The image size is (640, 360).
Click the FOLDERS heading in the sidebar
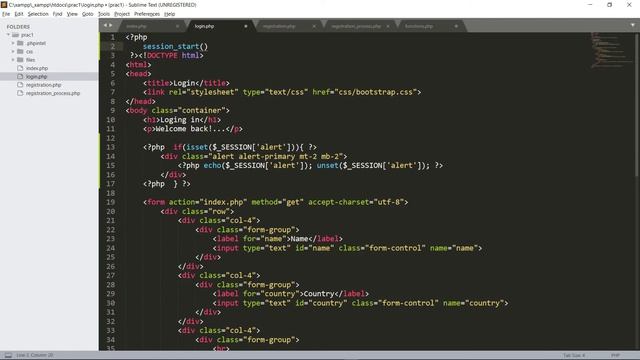[18, 27]
